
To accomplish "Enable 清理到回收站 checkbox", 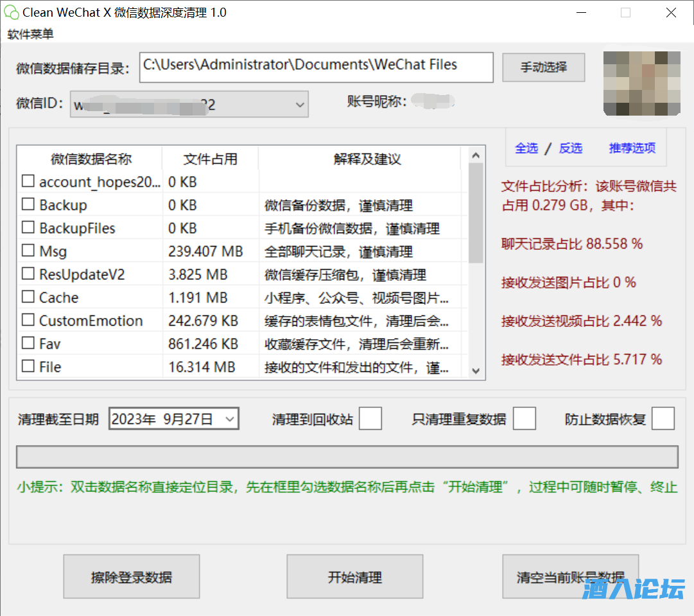I will pyautogui.click(x=370, y=419).
